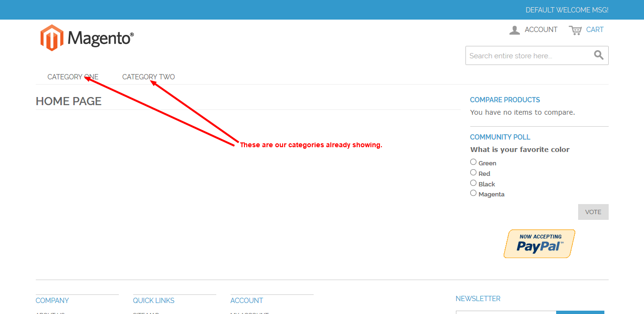Click the Account footer heading
Image resolution: width=644 pixels, height=314 pixels.
pyautogui.click(x=247, y=301)
